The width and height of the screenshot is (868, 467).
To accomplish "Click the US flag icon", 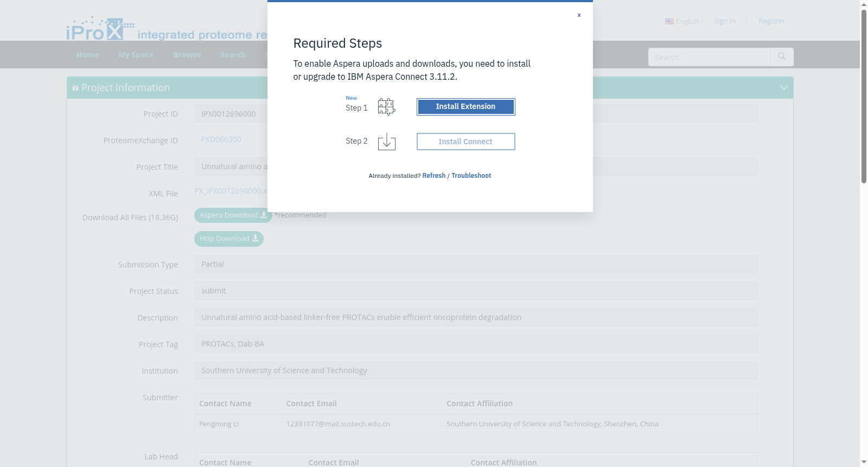I will click(669, 22).
